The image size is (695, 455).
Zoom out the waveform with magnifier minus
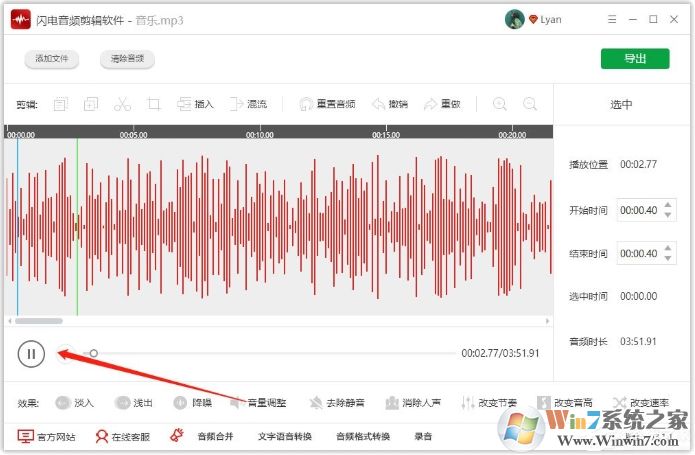(x=530, y=105)
